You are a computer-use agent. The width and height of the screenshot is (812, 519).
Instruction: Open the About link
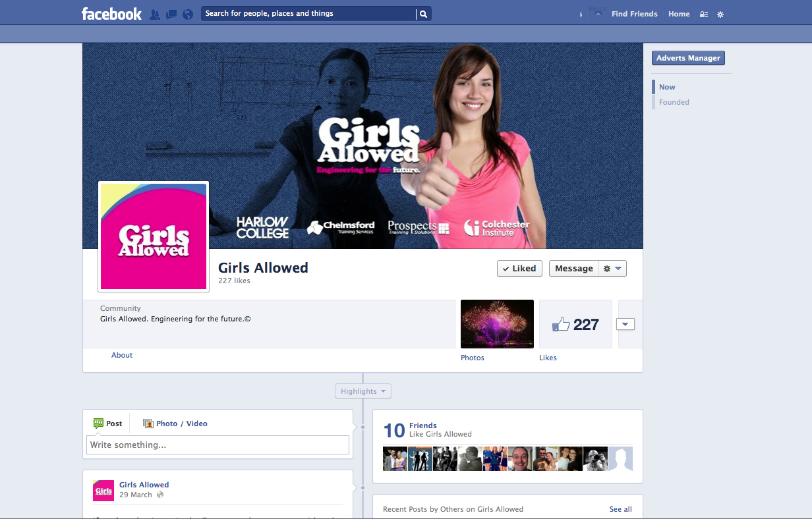tap(122, 355)
